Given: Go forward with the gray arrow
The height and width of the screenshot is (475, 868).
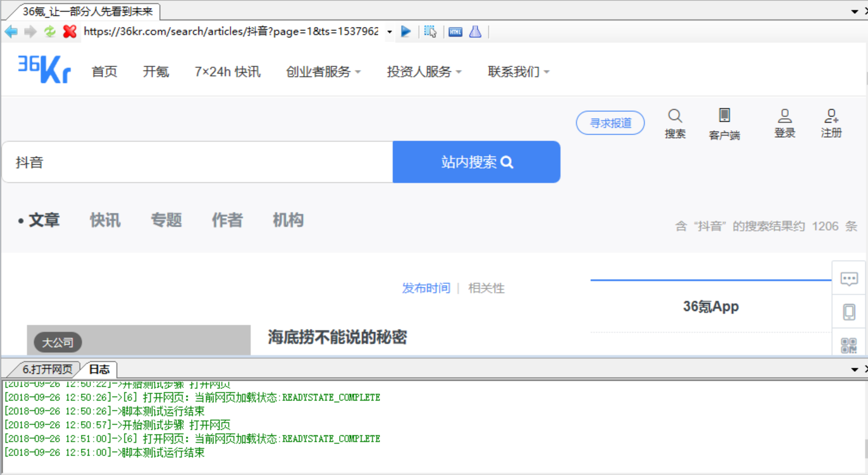Looking at the screenshot, I should coord(30,32).
